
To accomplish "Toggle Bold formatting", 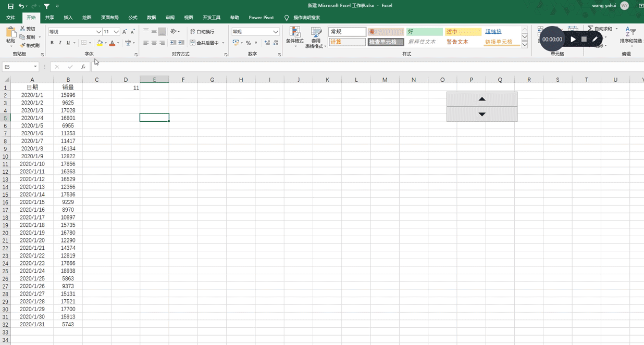I will tap(52, 43).
